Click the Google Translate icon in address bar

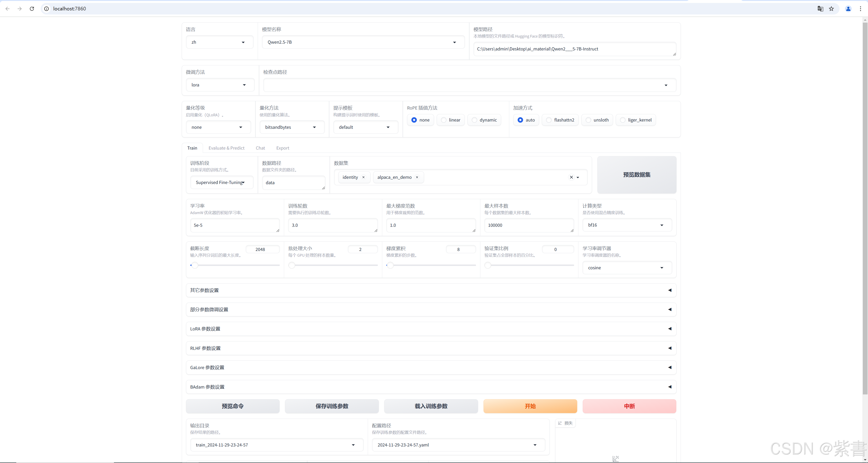[820, 9]
